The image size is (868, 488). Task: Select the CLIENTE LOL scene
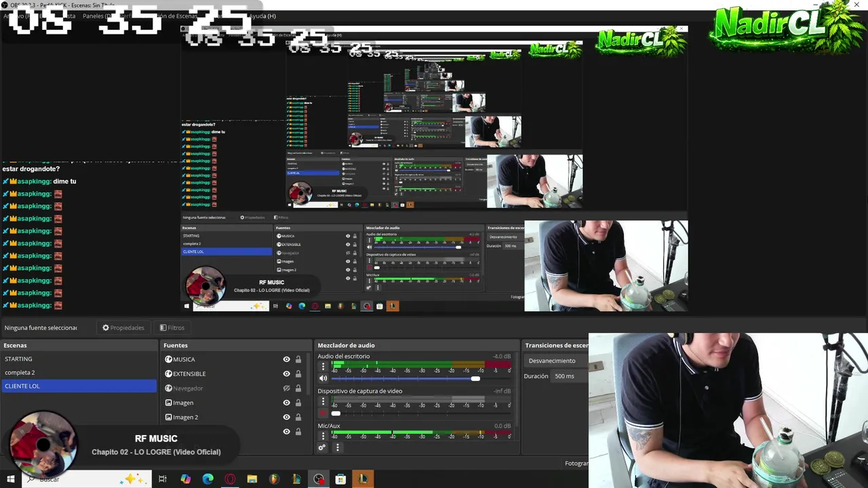[79, 386]
